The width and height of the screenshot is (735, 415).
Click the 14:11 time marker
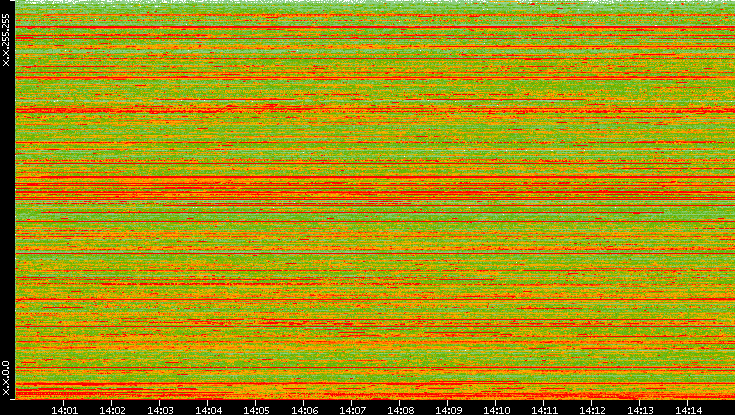544,409
